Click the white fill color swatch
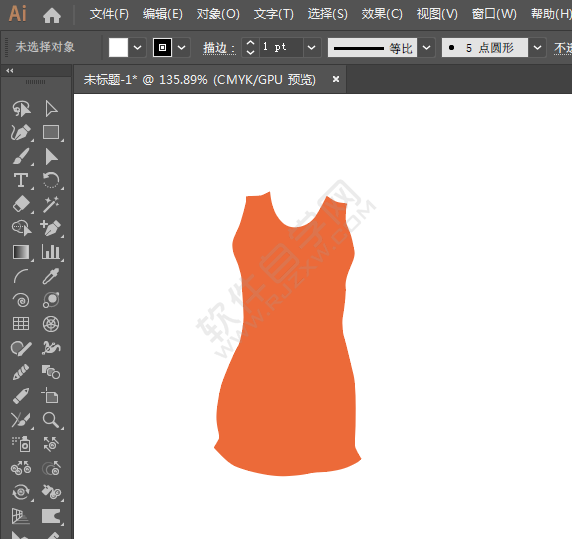The width and height of the screenshot is (572, 539). click(x=118, y=47)
